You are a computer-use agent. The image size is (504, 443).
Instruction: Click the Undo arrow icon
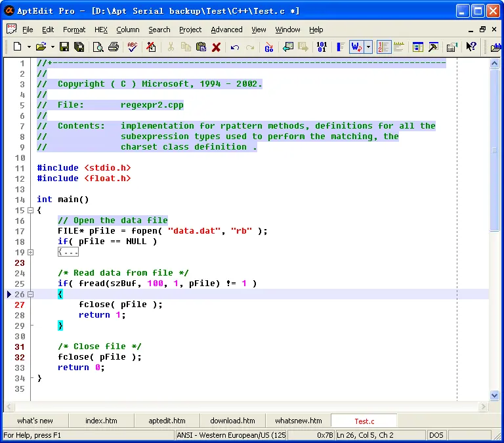coord(234,47)
